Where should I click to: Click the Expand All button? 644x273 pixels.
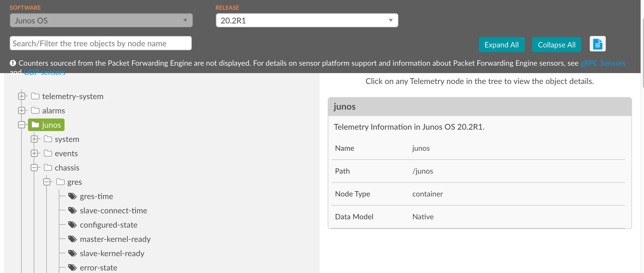tap(502, 45)
